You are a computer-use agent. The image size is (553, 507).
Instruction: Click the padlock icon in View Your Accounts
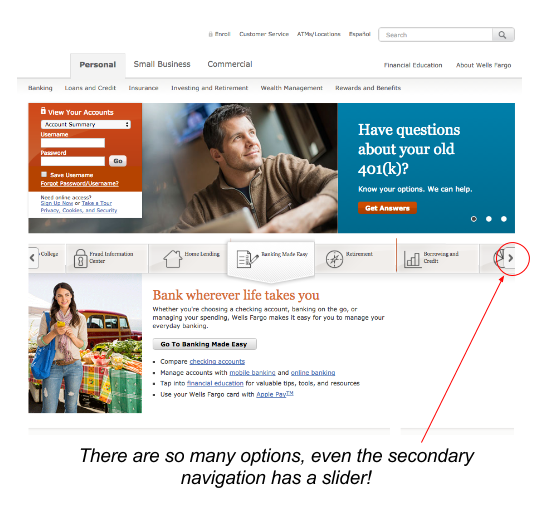(43, 111)
